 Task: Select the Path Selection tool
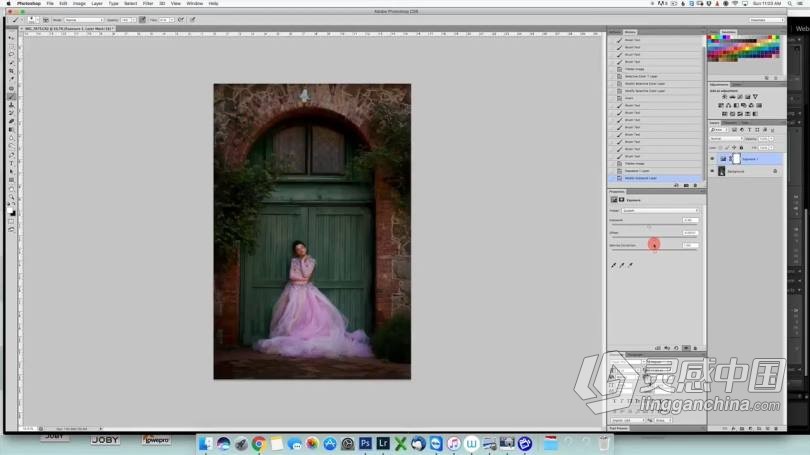[11, 171]
